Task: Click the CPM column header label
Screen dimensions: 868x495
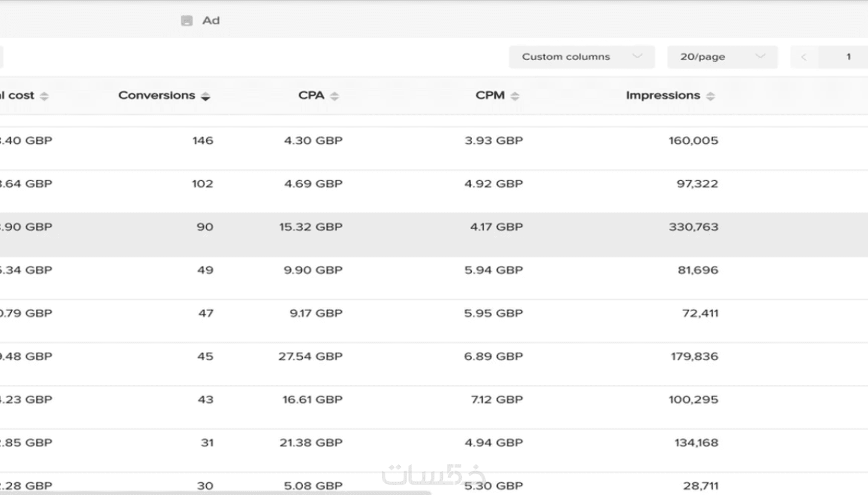Action: pos(490,95)
